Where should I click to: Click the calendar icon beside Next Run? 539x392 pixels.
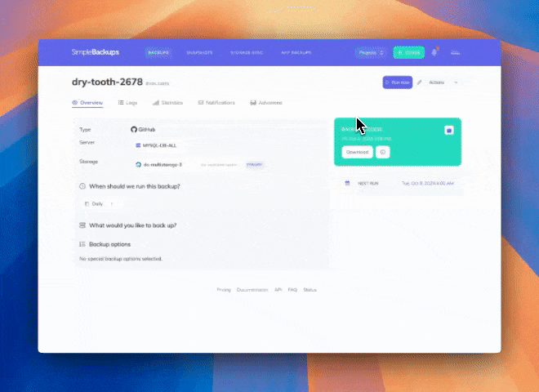(x=347, y=183)
